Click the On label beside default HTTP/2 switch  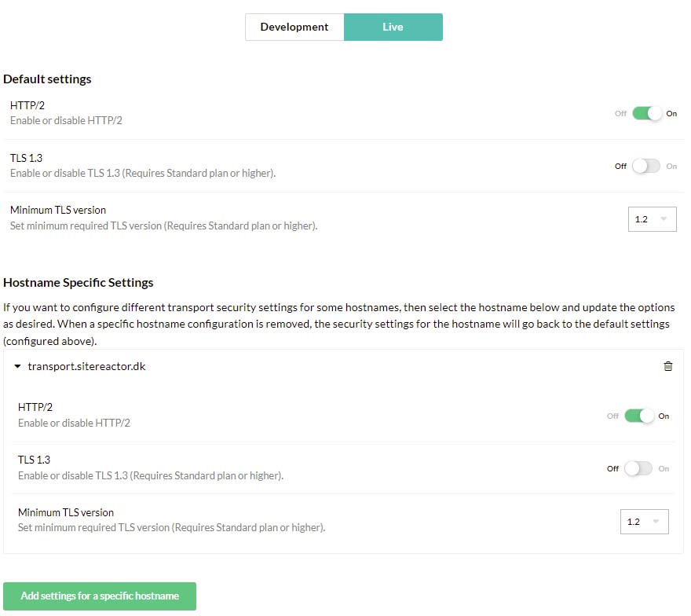(672, 114)
